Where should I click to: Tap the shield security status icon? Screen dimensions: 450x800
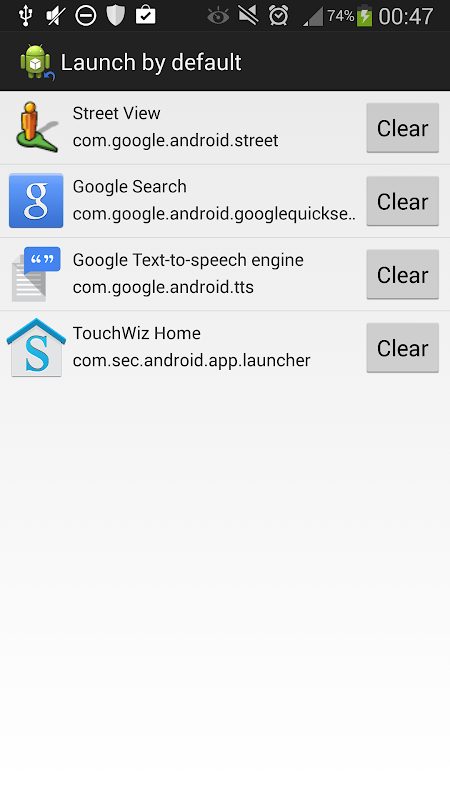click(116, 16)
